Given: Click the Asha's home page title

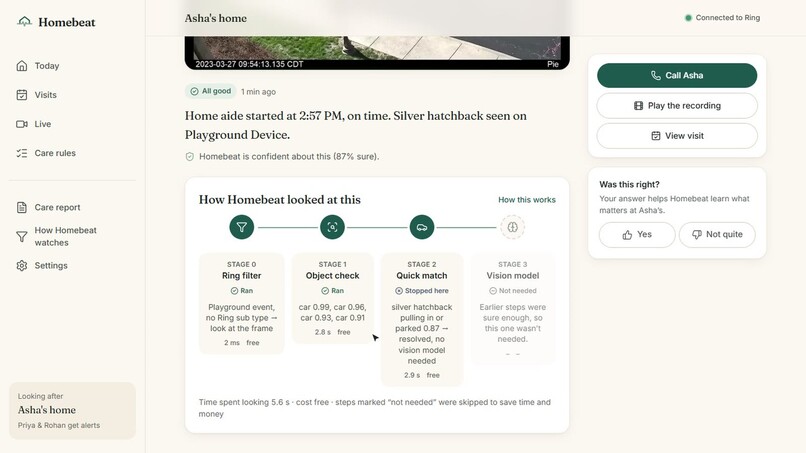Looking at the screenshot, I should (x=216, y=18).
